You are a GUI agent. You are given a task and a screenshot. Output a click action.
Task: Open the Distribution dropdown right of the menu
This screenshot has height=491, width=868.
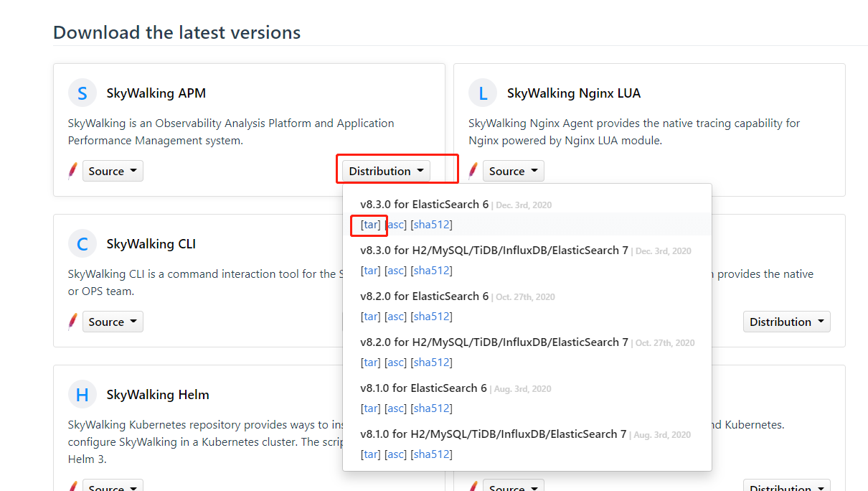pyautogui.click(x=786, y=322)
